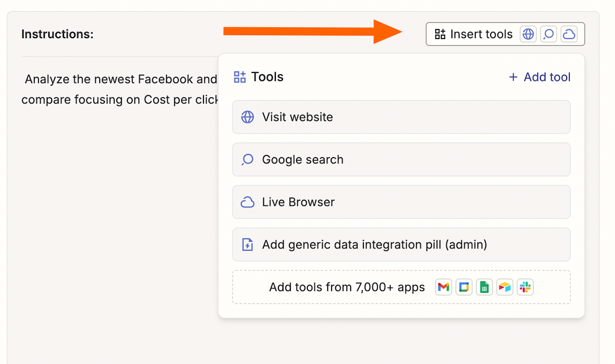This screenshot has width=615, height=364.
Task: Click the globe icon beside Visit website
Action: click(x=248, y=117)
